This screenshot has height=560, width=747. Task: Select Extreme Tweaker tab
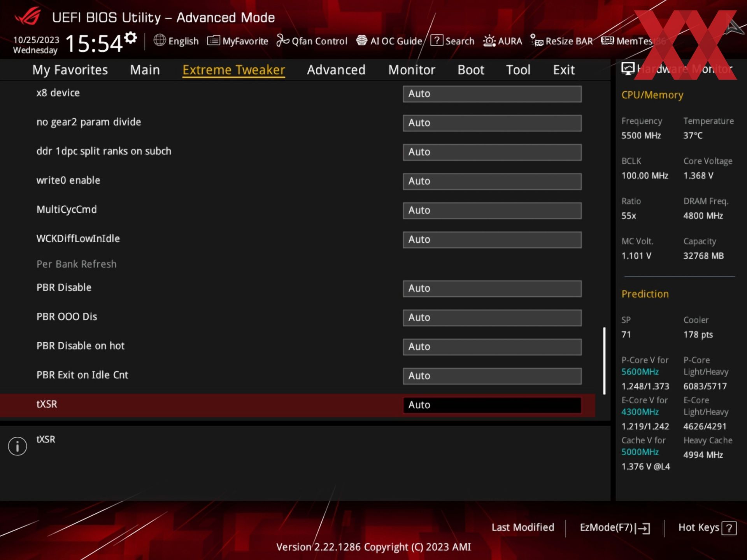click(x=234, y=70)
